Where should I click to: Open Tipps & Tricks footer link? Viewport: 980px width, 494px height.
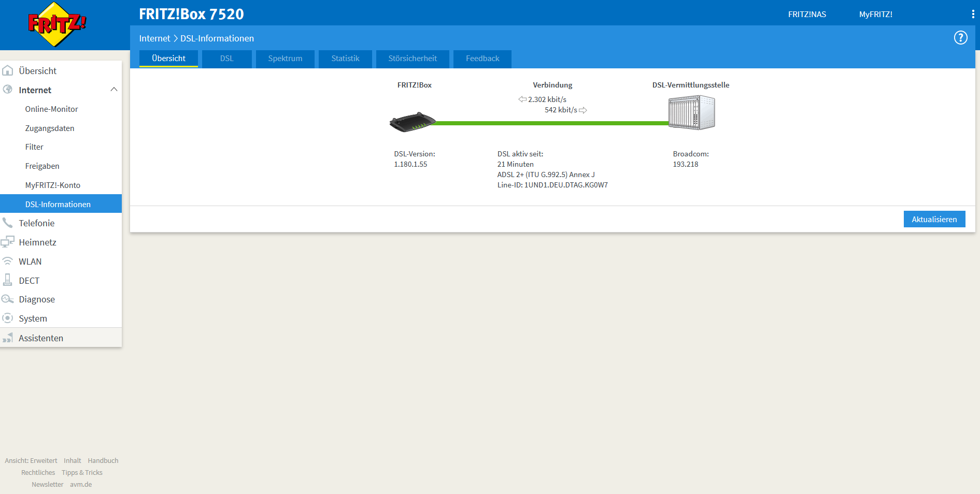coord(82,473)
